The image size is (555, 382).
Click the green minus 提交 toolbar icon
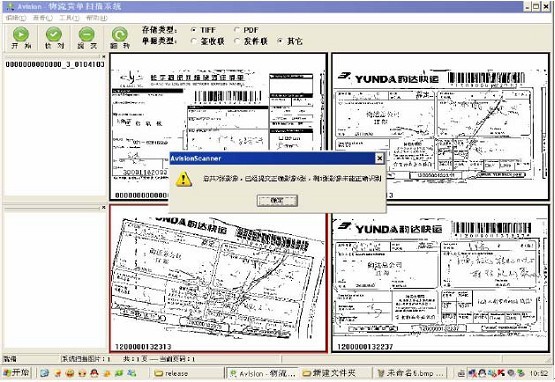point(87,35)
